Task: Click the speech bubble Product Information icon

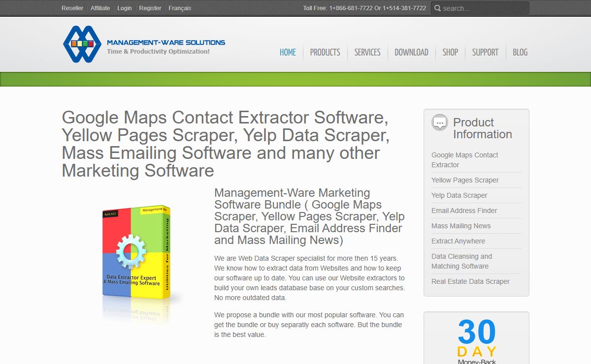Action: (x=439, y=122)
